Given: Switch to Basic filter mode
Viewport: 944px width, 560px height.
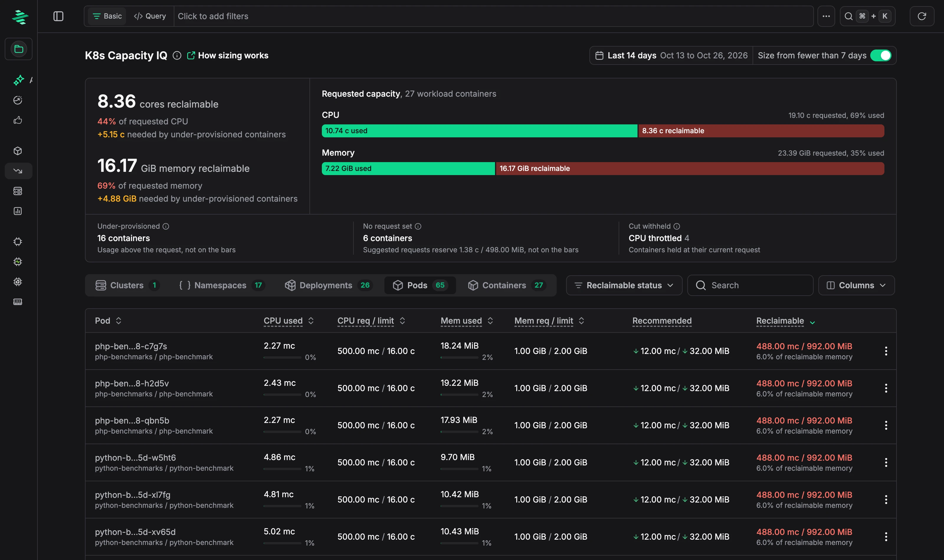Looking at the screenshot, I should 107,16.
